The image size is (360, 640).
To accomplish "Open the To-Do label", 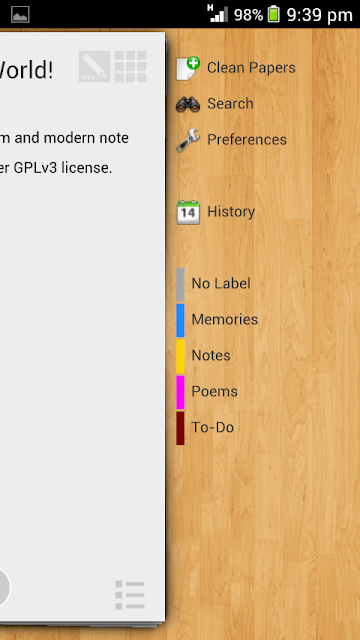I will pos(213,428).
